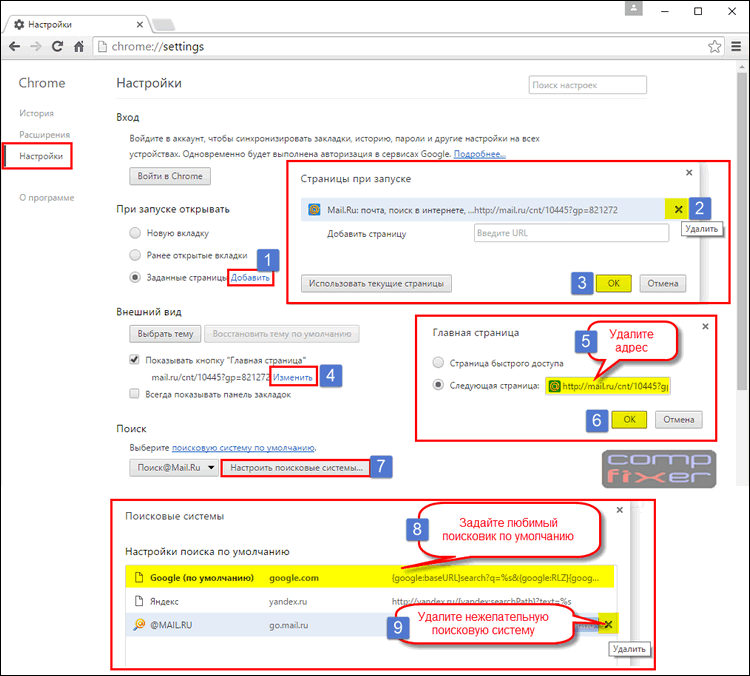Open a new tab next to Настройки
Image resolution: width=750 pixels, height=676 pixels.
tap(164, 24)
